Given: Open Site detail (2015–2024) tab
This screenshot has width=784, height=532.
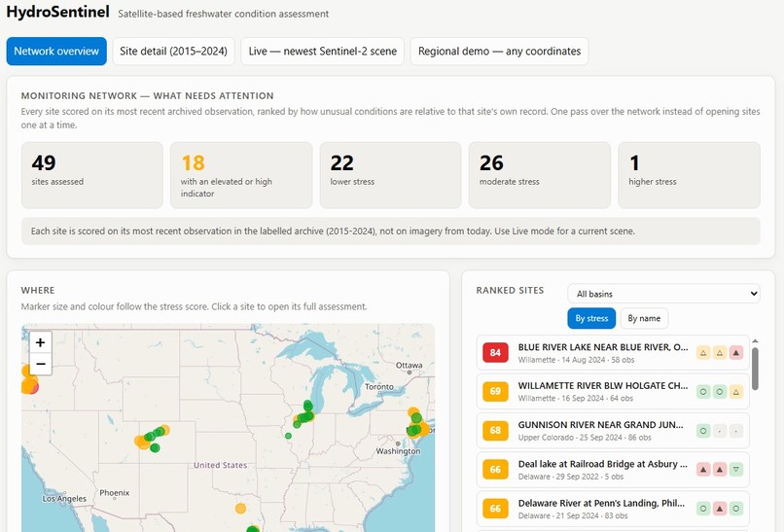Looking at the screenshot, I should pos(173,51).
